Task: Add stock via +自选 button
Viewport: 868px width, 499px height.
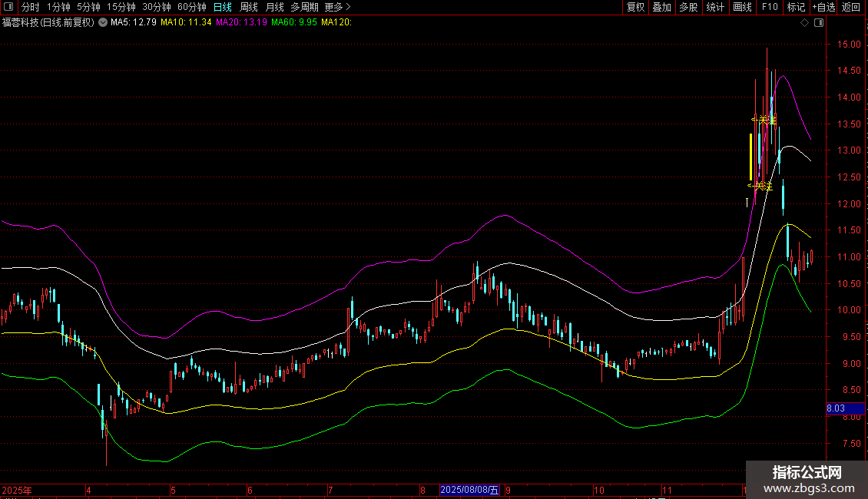Action: (823, 7)
